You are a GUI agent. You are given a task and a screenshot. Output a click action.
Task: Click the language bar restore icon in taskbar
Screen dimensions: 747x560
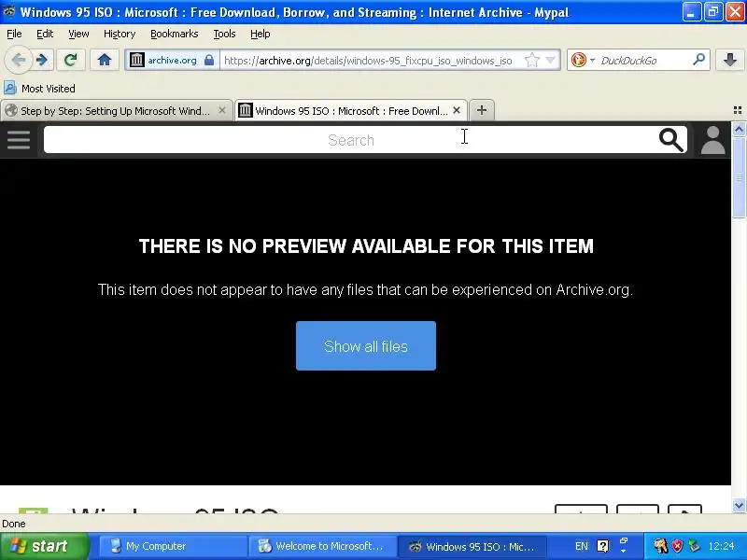(624, 540)
